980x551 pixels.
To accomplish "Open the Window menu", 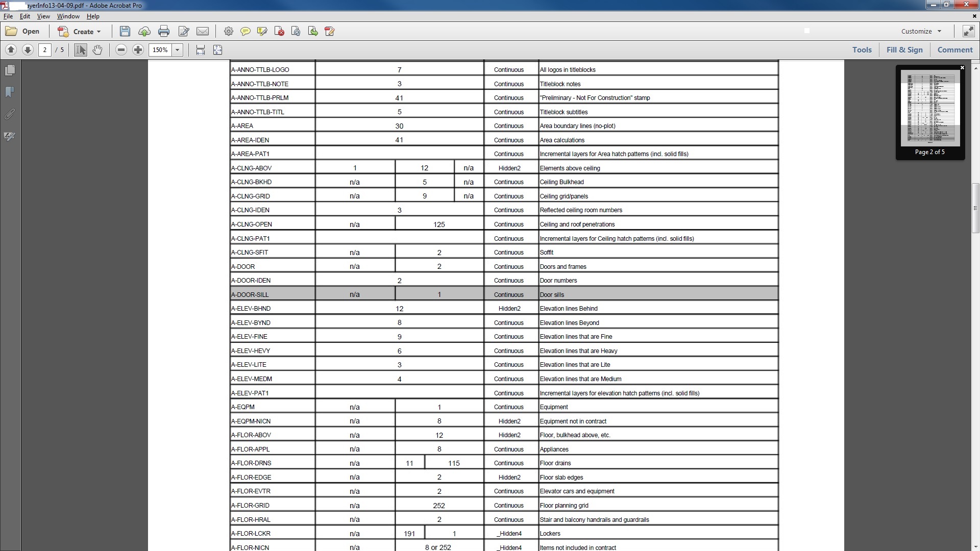I will [68, 16].
